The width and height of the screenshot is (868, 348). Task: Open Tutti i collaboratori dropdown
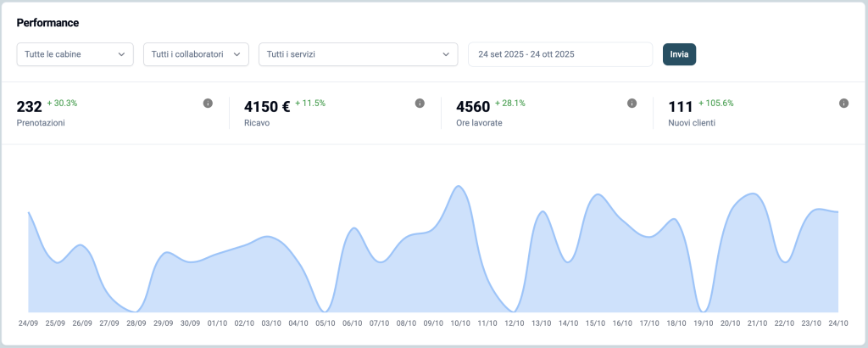[x=196, y=54]
